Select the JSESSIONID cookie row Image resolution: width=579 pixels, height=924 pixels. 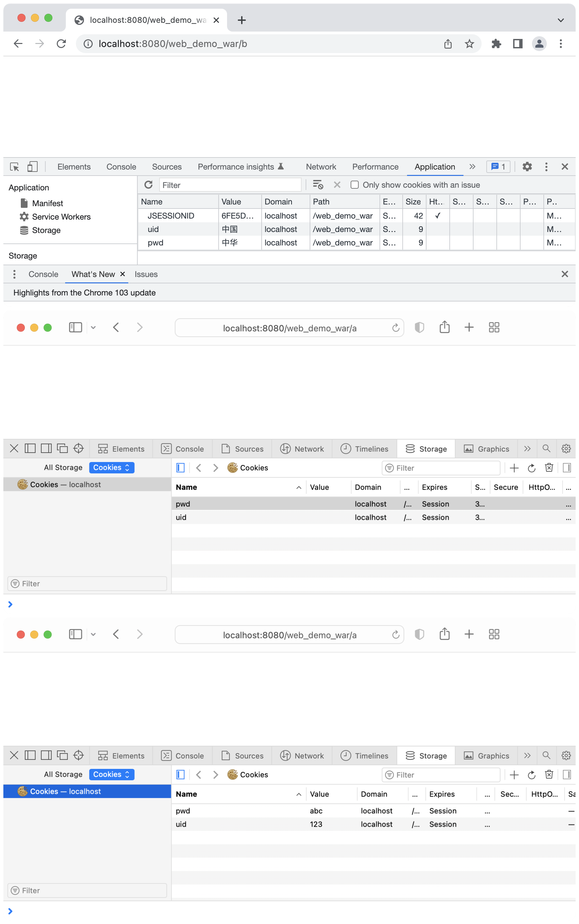pyautogui.click(x=171, y=216)
